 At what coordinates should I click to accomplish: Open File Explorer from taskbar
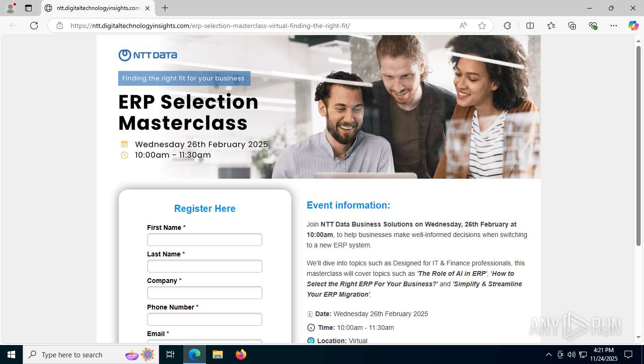(x=217, y=355)
